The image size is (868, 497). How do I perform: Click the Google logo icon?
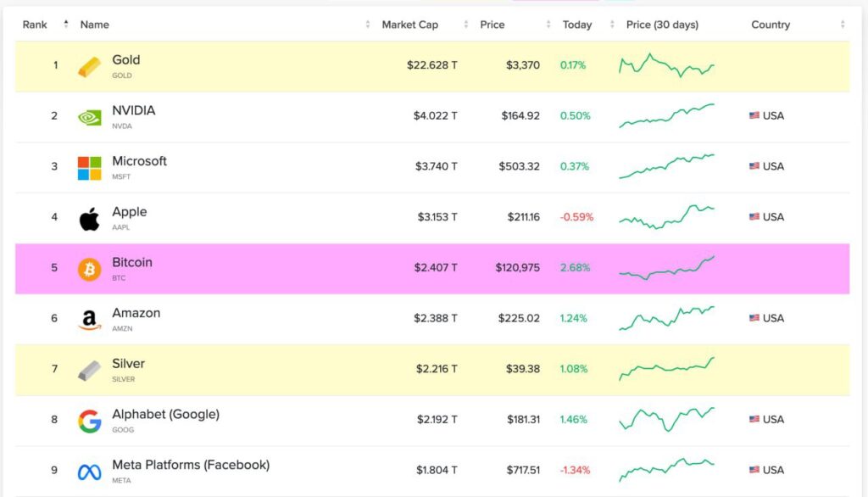[90, 419]
